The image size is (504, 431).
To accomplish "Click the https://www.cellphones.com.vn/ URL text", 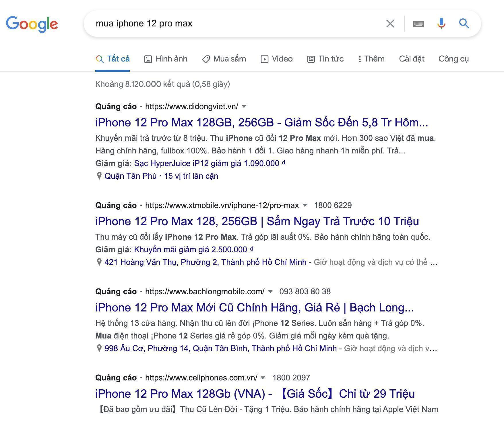I will click(x=201, y=378).
